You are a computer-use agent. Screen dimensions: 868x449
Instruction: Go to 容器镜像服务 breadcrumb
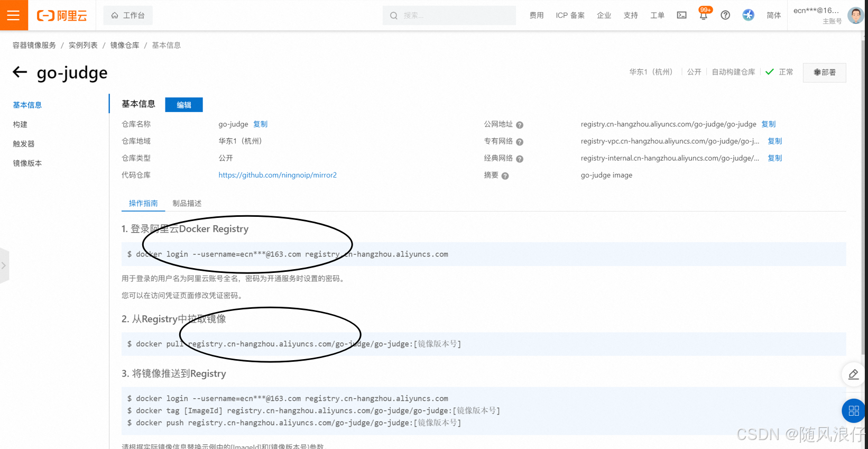pyautogui.click(x=34, y=45)
